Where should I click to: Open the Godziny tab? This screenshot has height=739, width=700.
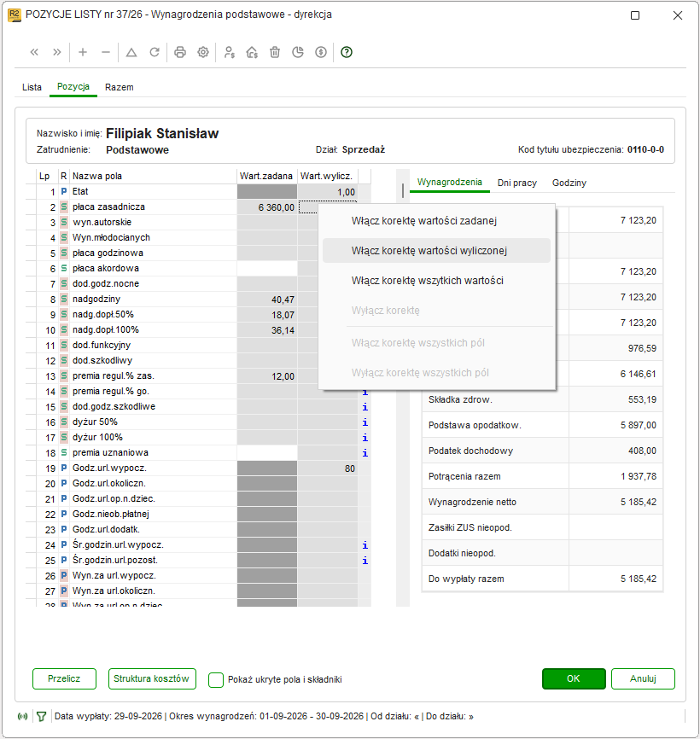[x=569, y=183]
